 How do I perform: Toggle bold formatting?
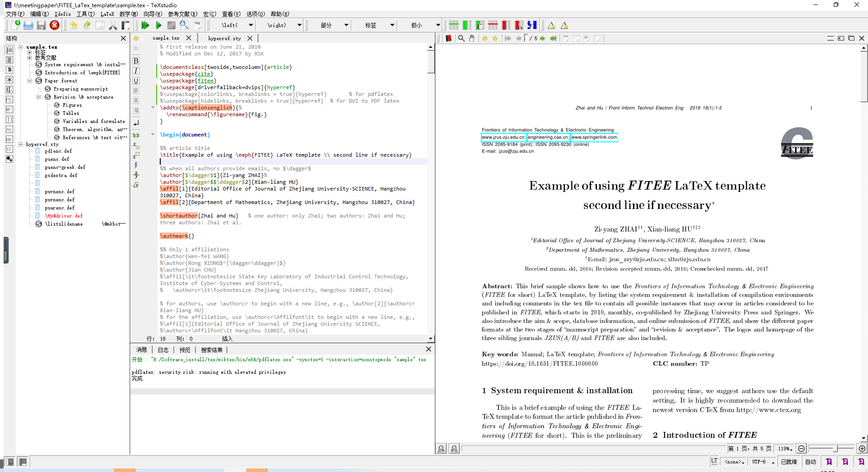click(x=136, y=60)
